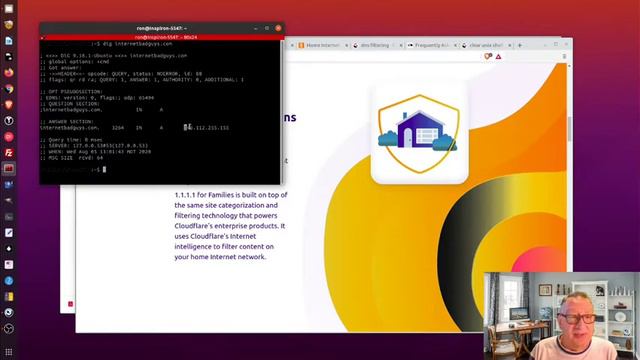Switch to the dns filtering tab
The width and height of the screenshot is (640, 360).
[374, 45]
